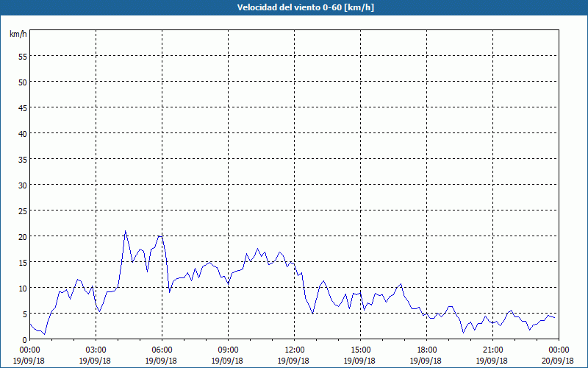
Task: Click the wind line's second peak before 06:00
Action: pyautogui.click(x=160, y=236)
